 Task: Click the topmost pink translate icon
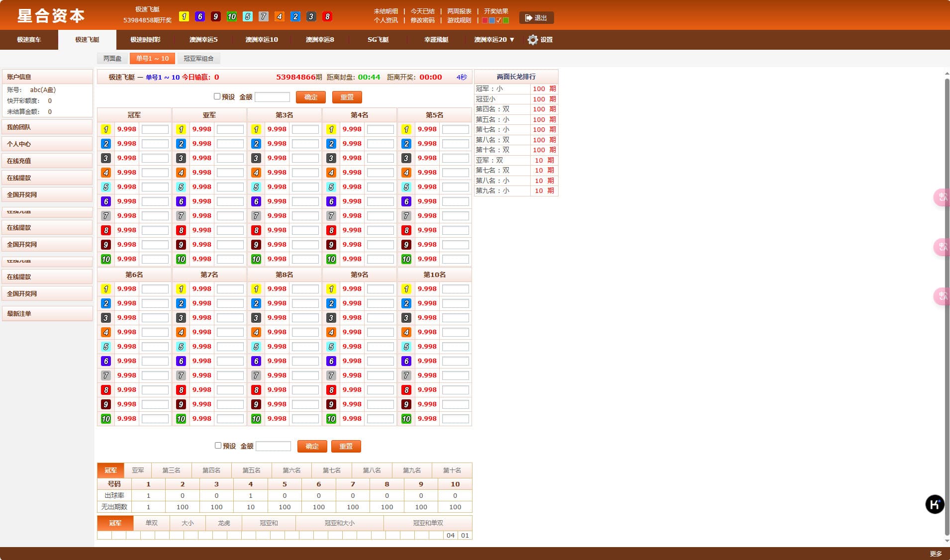[x=942, y=197]
